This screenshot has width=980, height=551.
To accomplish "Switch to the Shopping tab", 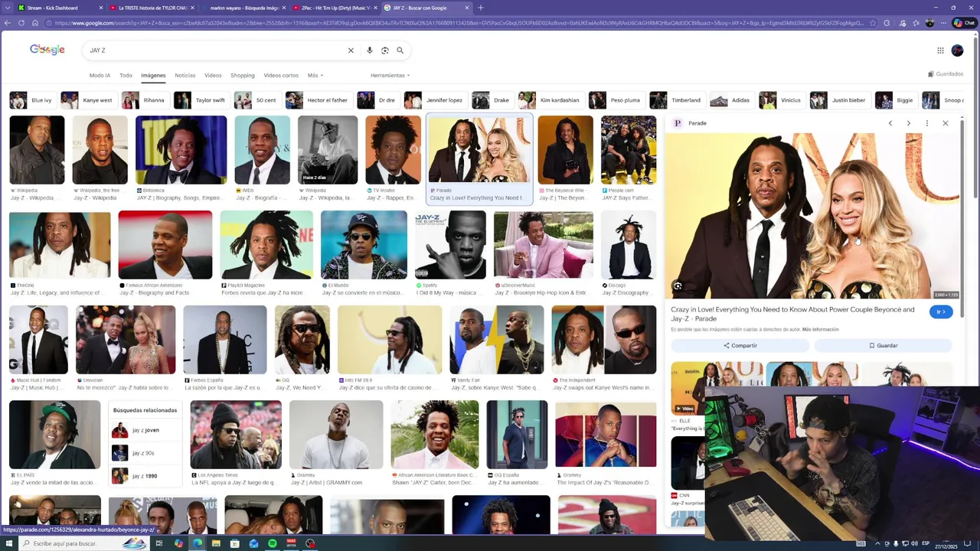I will (x=243, y=75).
